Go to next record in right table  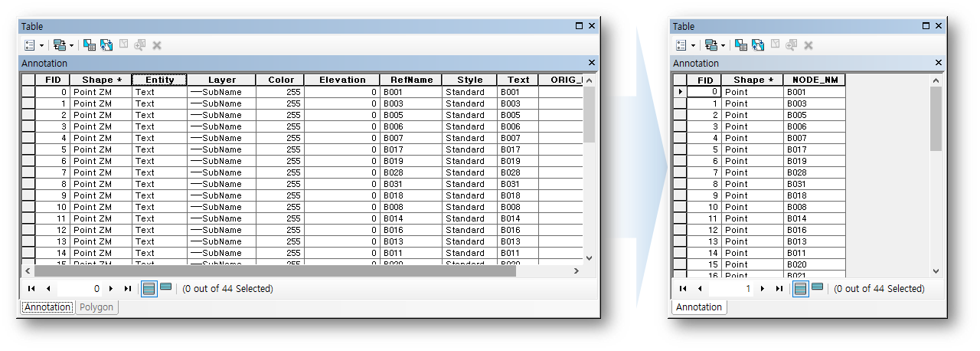[x=762, y=289]
